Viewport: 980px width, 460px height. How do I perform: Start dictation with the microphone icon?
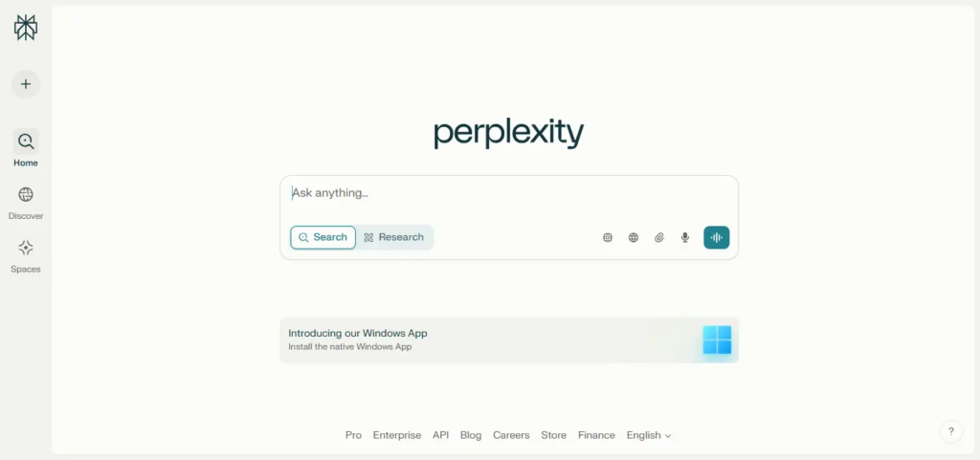point(685,237)
